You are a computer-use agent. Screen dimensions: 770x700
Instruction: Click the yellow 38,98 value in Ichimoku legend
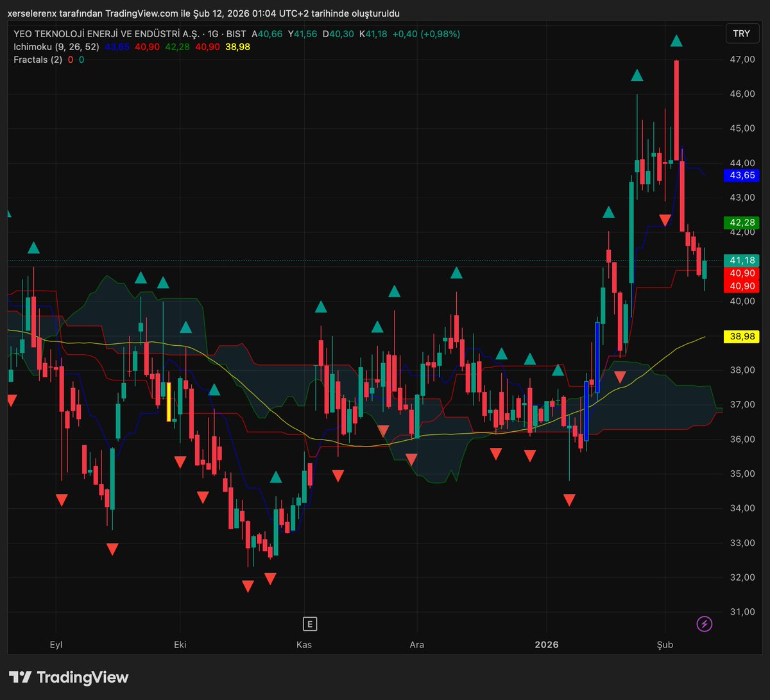(x=238, y=47)
